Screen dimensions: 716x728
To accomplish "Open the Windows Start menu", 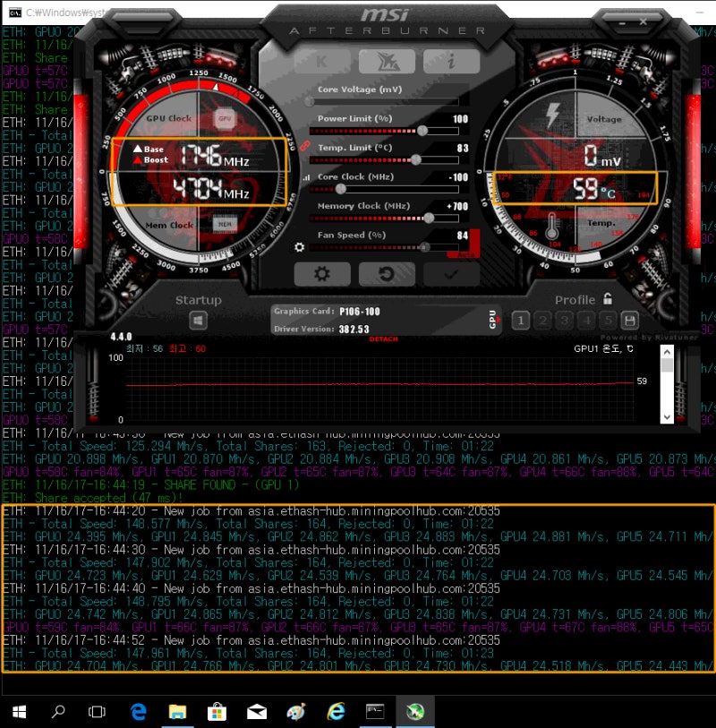I will tap(19, 711).
